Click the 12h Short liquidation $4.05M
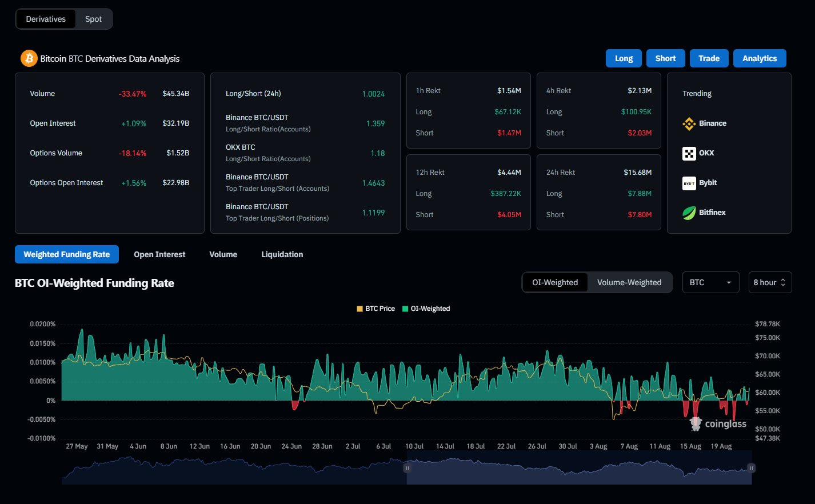815x504 pixels. tap(509, 215)
